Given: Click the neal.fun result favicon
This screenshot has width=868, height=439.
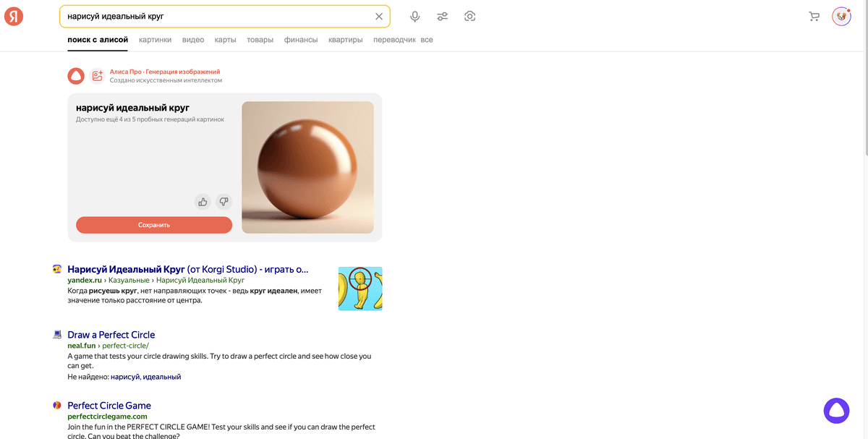Looking at the screenshot, I should (x=57, y=334).
